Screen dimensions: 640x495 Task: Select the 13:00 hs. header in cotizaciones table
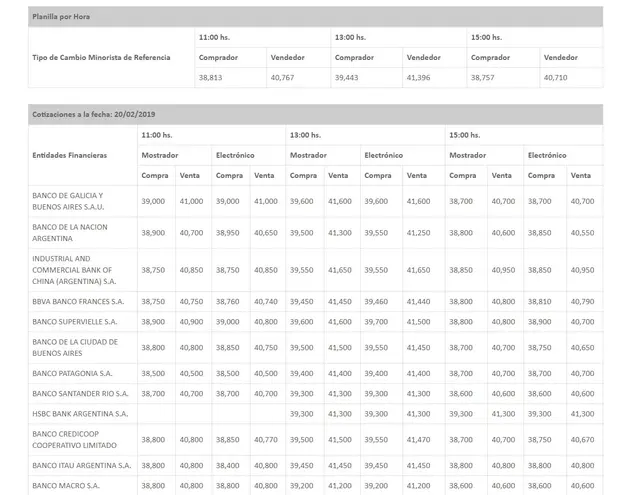[305, 135]
